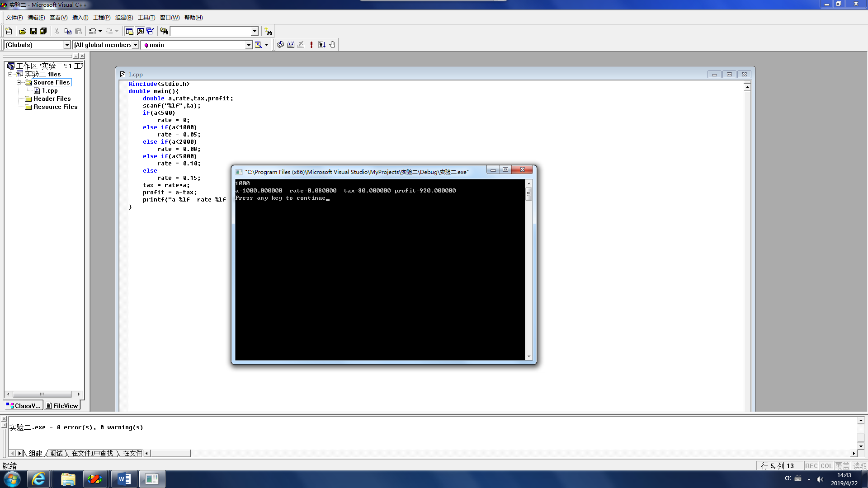
Task: Open the 组建(B) build menu
Action: (124, 18)
